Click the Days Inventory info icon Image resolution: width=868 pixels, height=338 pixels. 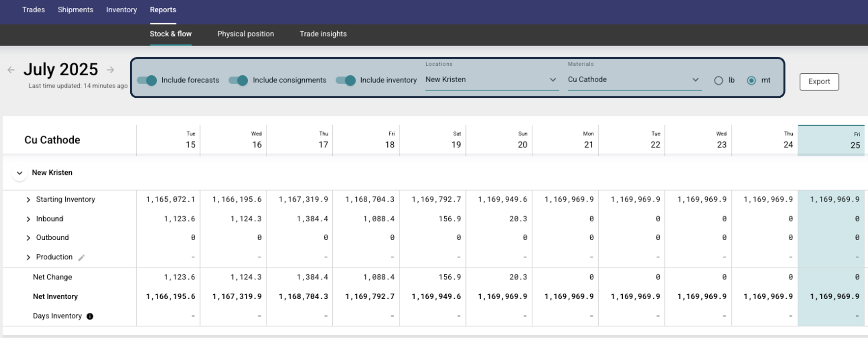point(90,316)
